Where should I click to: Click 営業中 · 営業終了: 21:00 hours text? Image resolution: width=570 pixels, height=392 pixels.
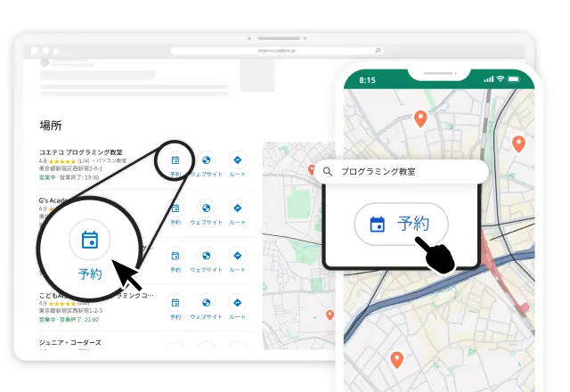pos(69,319)
